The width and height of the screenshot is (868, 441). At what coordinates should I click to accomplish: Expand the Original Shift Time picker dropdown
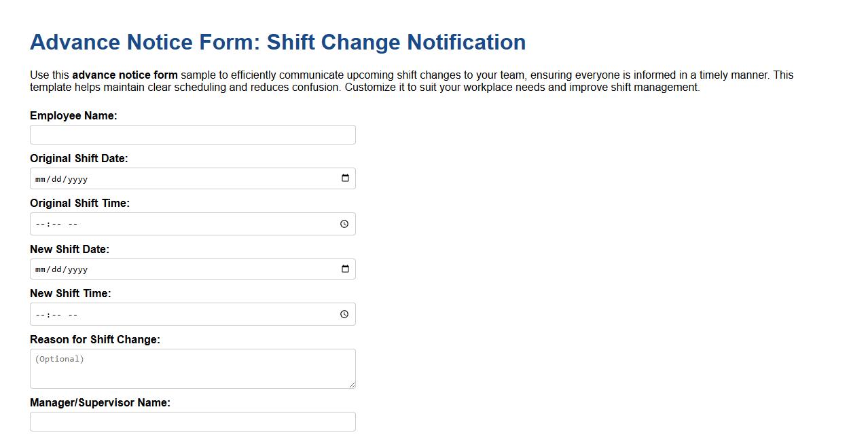[x=344, y=223]
